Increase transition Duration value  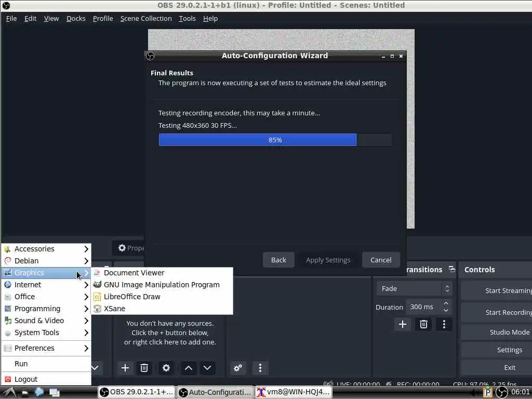(446, 303)
